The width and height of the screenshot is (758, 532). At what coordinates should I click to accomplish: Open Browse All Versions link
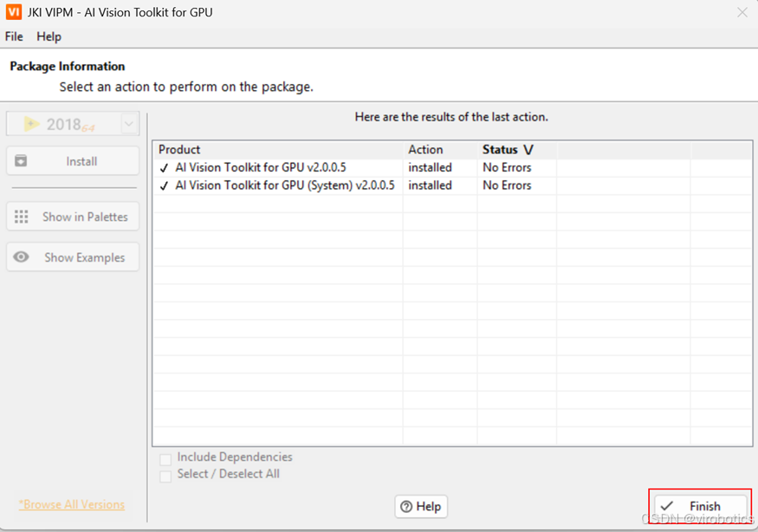[72, 504]
